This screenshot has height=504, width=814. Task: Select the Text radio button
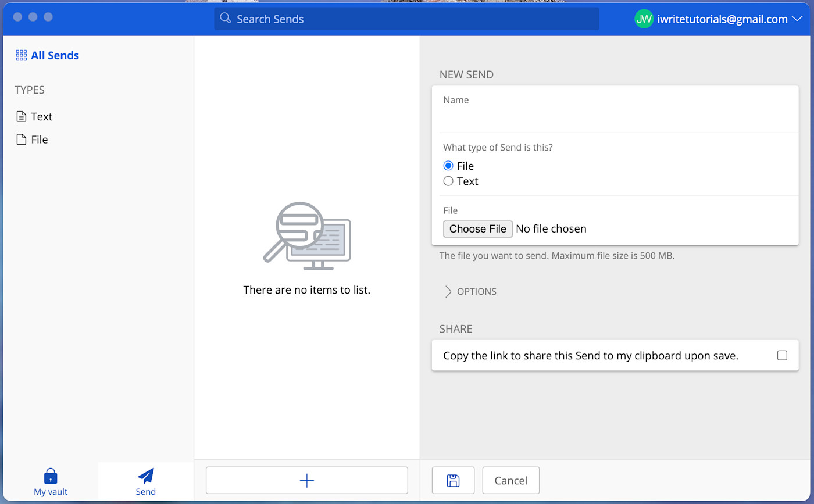click(448, 181)
